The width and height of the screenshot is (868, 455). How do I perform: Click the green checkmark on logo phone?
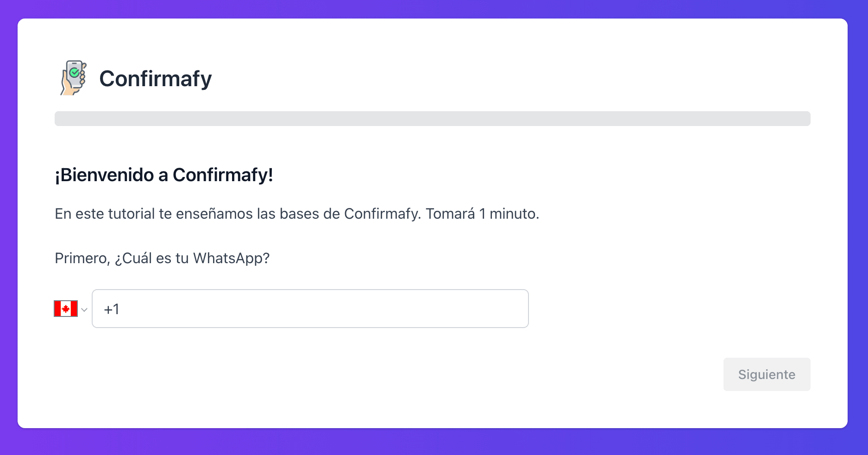[x=74, y=73]
